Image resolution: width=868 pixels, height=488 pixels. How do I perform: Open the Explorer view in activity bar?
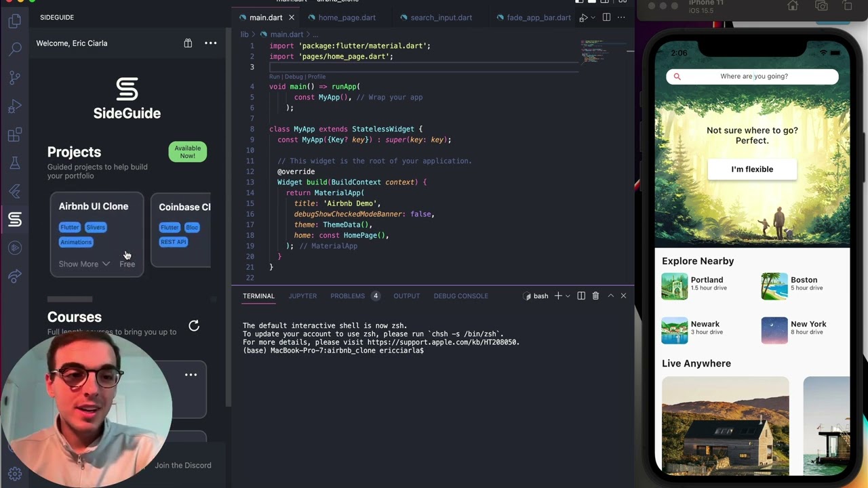pos(15,22)
